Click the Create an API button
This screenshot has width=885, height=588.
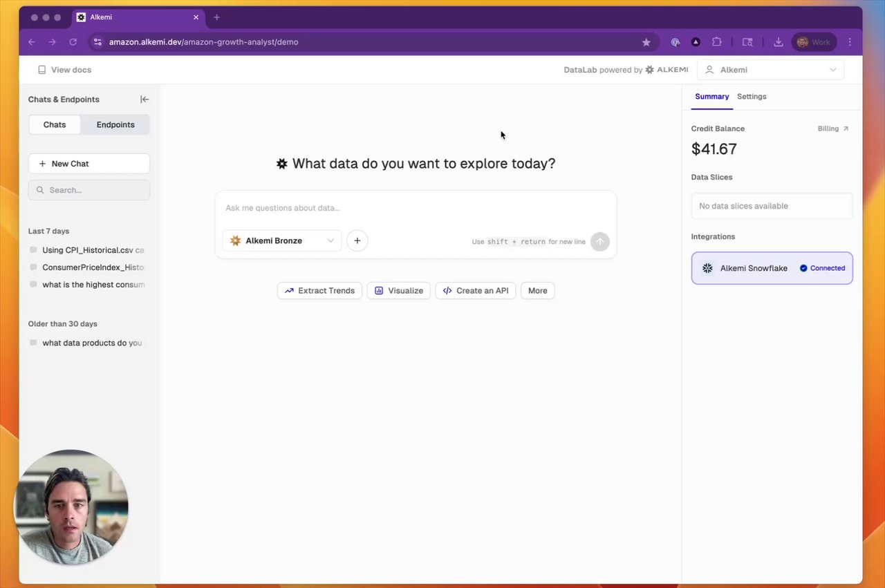click(475, 291)
